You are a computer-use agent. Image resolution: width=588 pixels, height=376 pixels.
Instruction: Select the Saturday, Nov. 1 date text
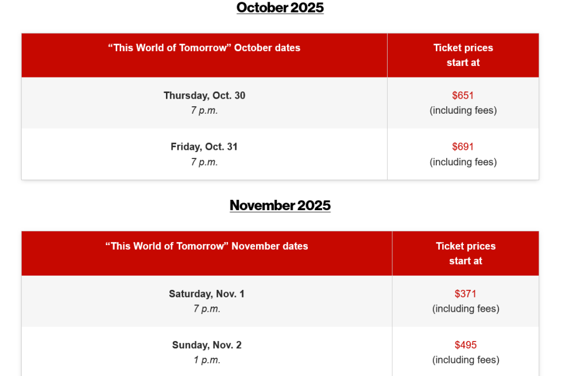pos(207,294)
